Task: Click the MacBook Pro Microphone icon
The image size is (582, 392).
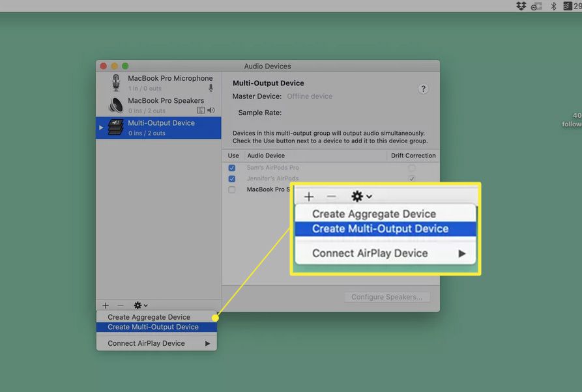Action: (x=116, y=83)
